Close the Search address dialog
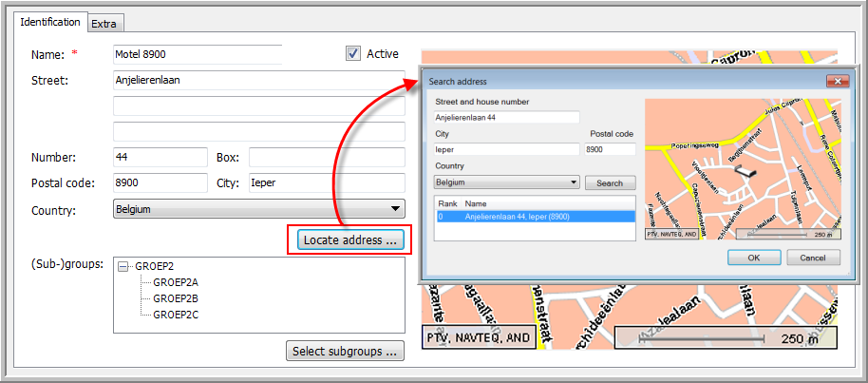The width and height of the screenshot is (868, 383). click(836, 83)
